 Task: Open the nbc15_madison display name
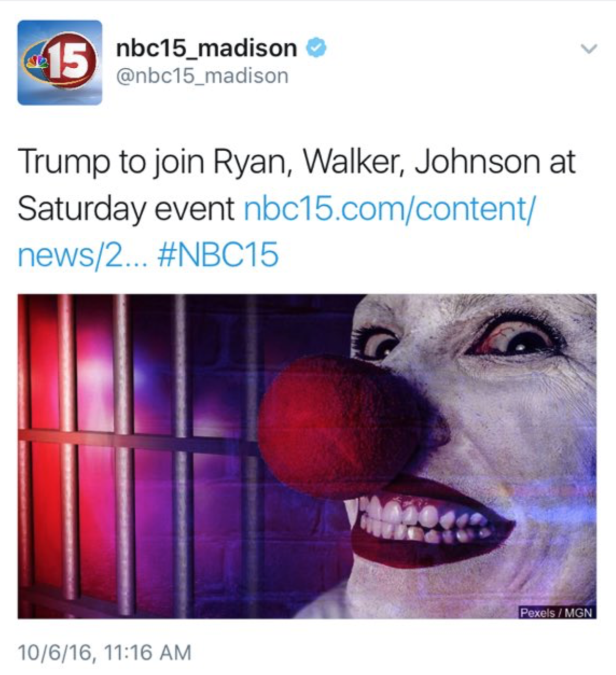coord(207,49)
